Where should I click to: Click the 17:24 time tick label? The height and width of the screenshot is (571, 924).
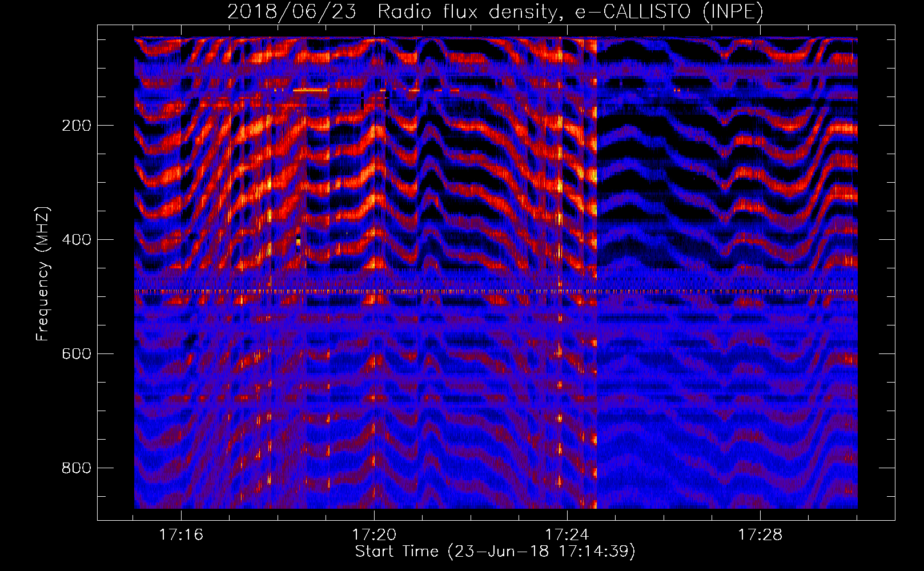[x=567, y=535]
